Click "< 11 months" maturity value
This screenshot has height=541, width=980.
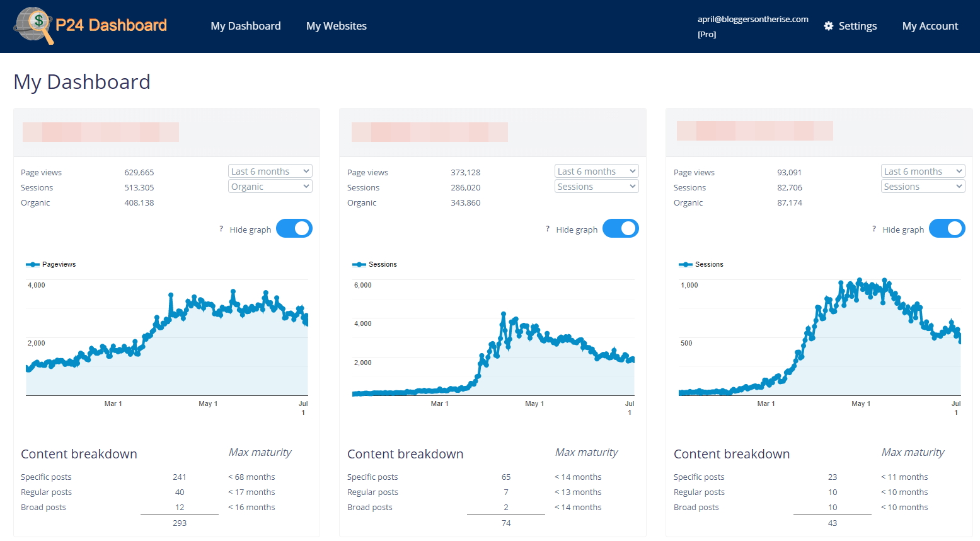pyautogui.click(x=904, y=477)
